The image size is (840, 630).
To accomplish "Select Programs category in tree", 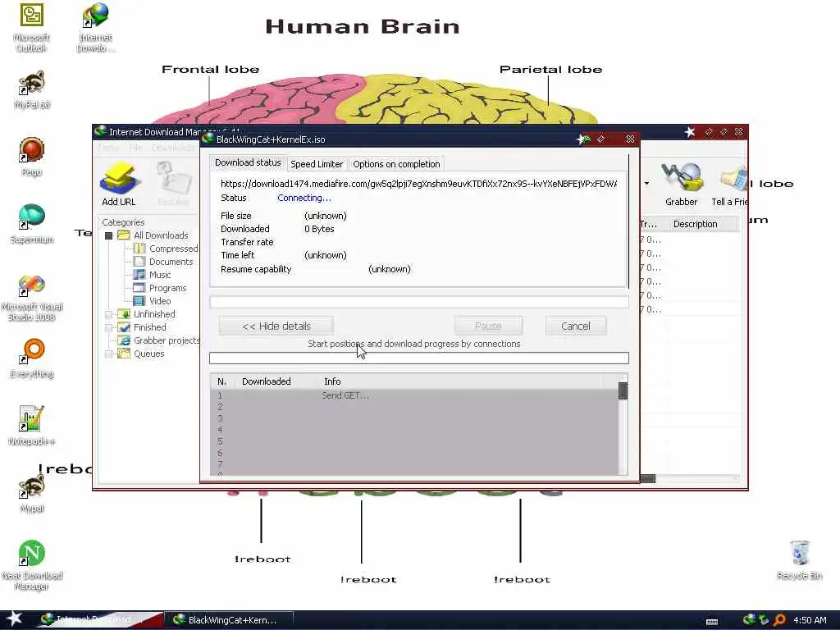I will [x=167, y=288].
